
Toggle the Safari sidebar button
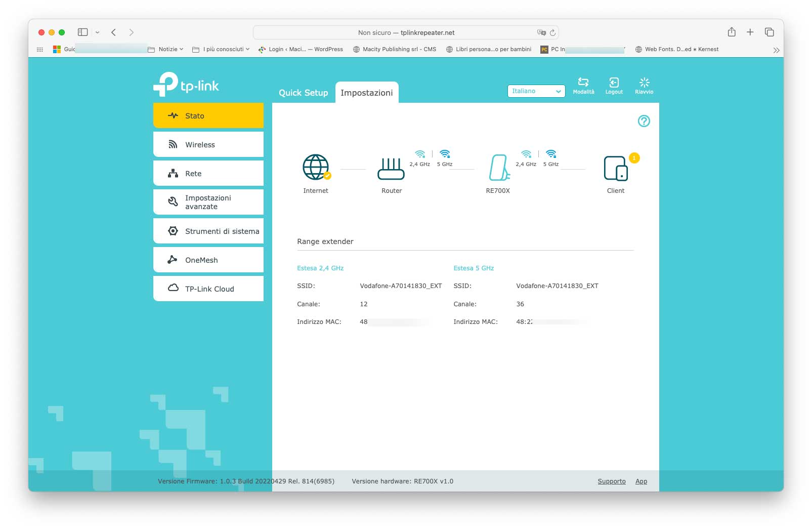pyautogui.click(x=83, y=32)
